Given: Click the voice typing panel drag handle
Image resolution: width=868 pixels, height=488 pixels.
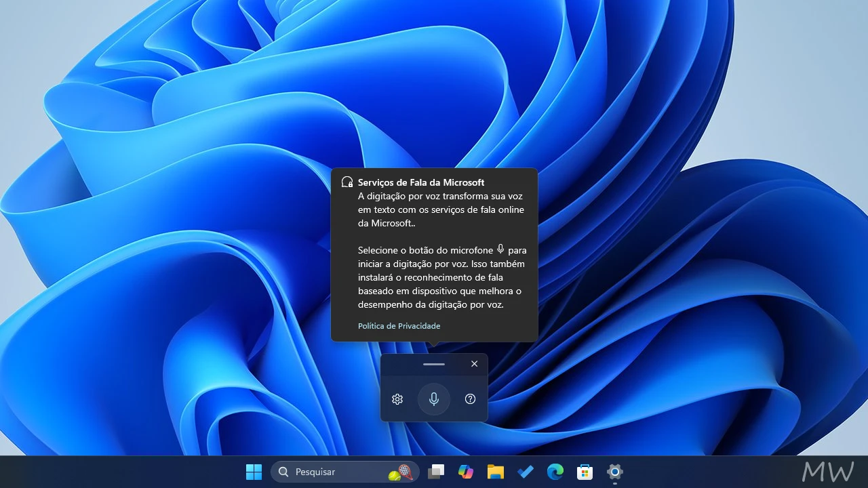Looking at the screenshot, I should [434, 365].
